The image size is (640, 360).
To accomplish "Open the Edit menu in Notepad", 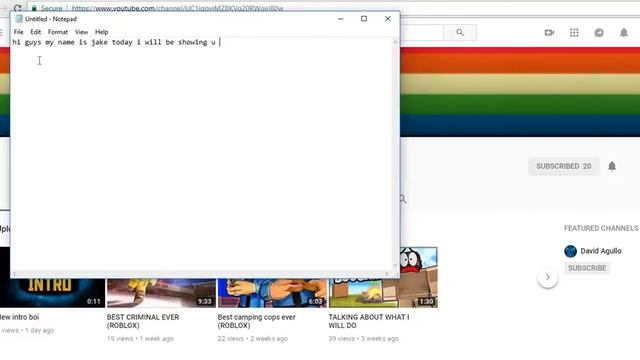I will [x=36, y=32].
